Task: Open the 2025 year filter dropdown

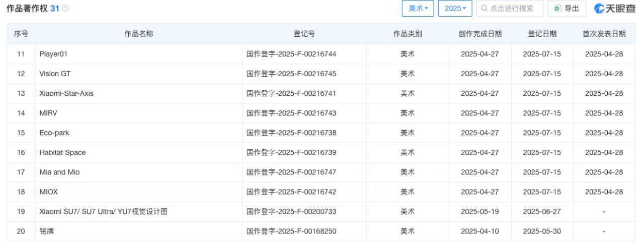Action: point(455,9)
